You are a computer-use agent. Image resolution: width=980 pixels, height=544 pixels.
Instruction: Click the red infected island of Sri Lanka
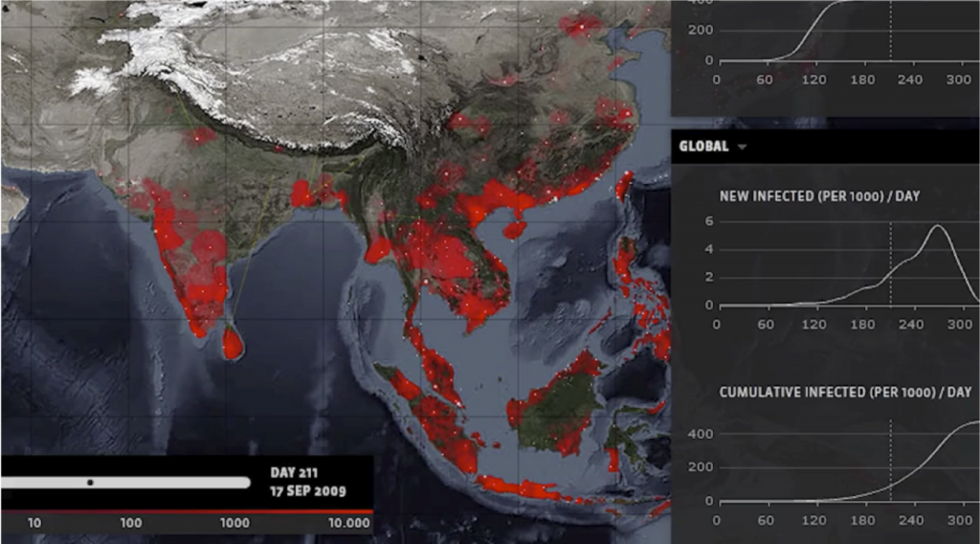pyautogui.click(x=232, y=342)
